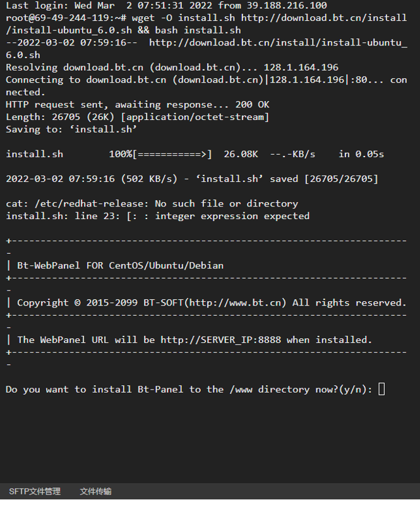
Task: Switch to the 文件传输 tab
Action: [95, 491]
